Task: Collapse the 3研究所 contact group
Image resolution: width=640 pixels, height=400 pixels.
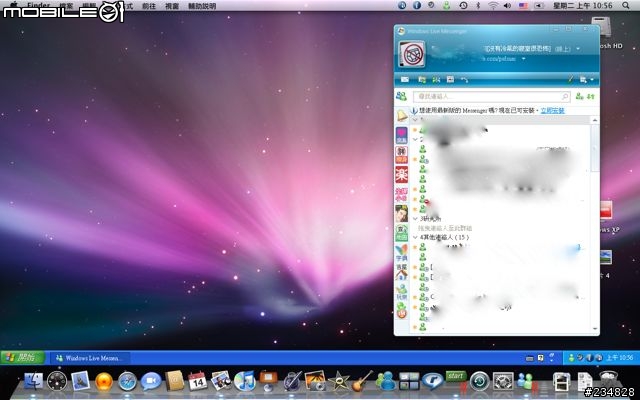Action: 416,219
